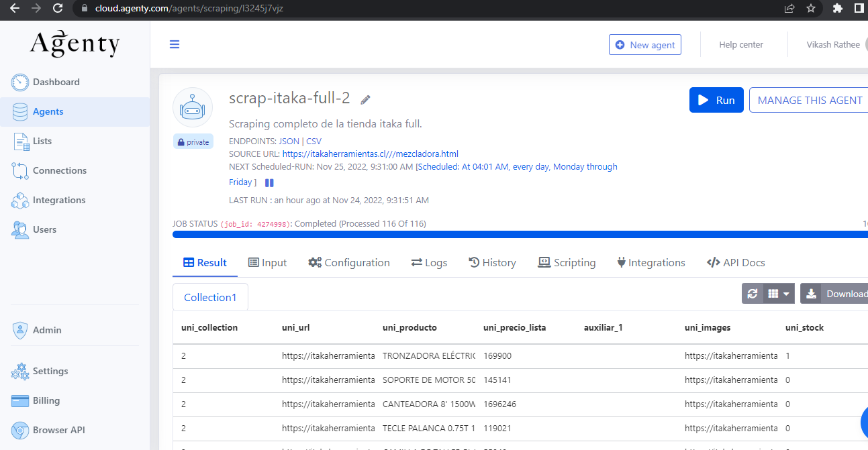Open the browser side panel icon
This screenshot has width=868, height=450.
pyautogui.click(x=859, y=9)
